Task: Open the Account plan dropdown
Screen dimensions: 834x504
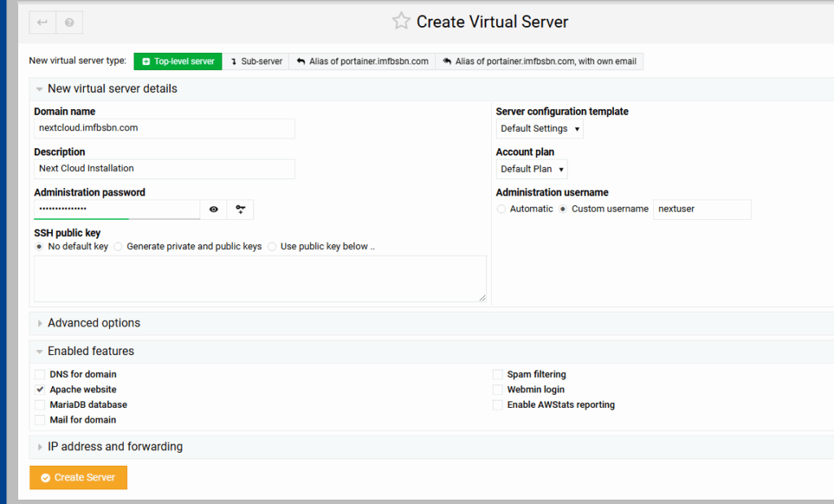Action: pos(531,169)
